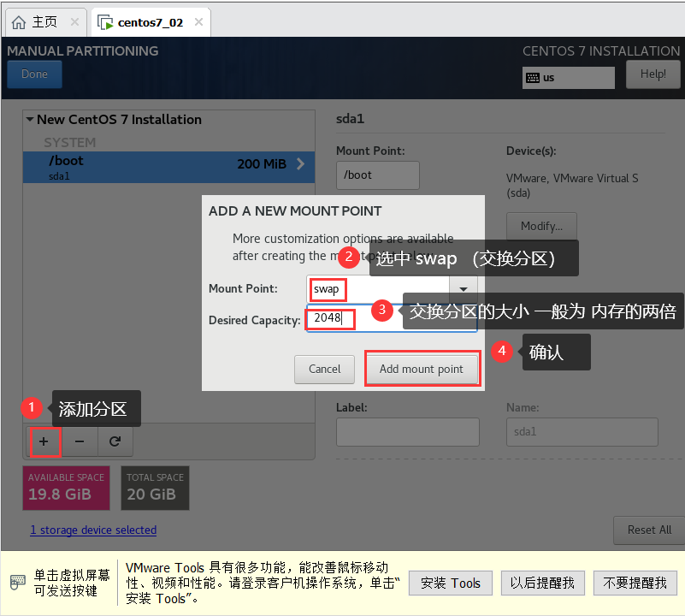Click the TOTAL SPACE 20 GiB box
Image resolution: width=685 pixels, height=616 pixels.
point(155,489)
